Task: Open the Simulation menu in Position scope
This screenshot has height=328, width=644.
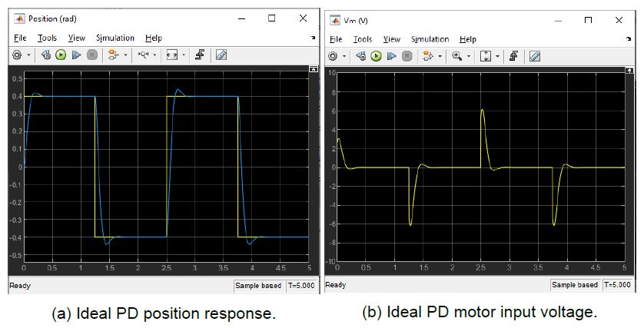Action: tap(115, 38)
